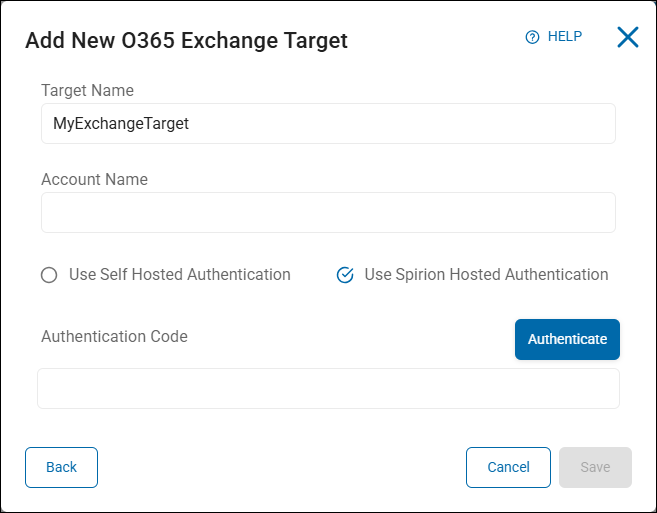
Task: Click the Authentication Code label
Action: click(114, 336)
